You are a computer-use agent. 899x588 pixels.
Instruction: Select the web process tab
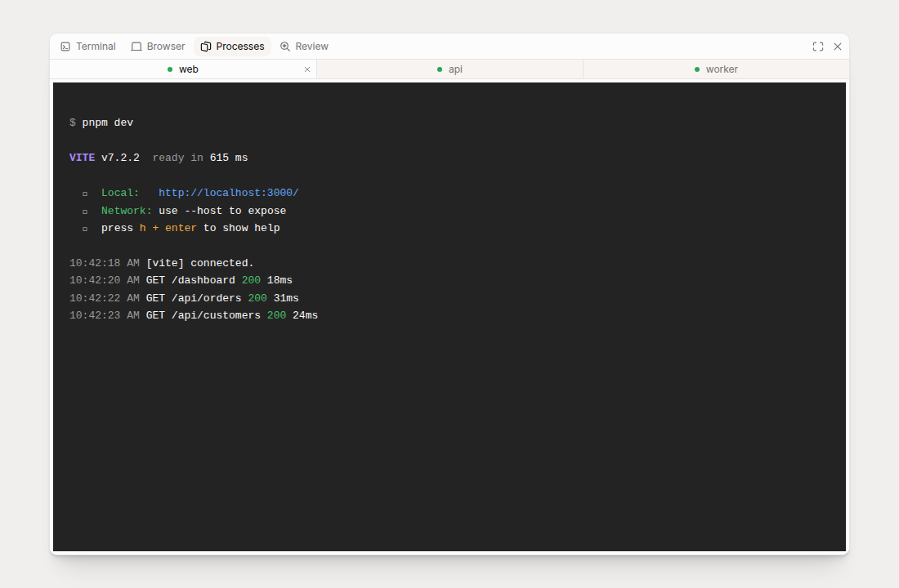183,69
